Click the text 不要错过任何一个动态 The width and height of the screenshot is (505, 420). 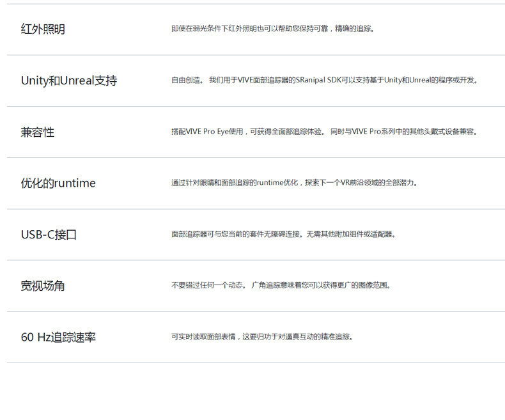pos(209,285)
